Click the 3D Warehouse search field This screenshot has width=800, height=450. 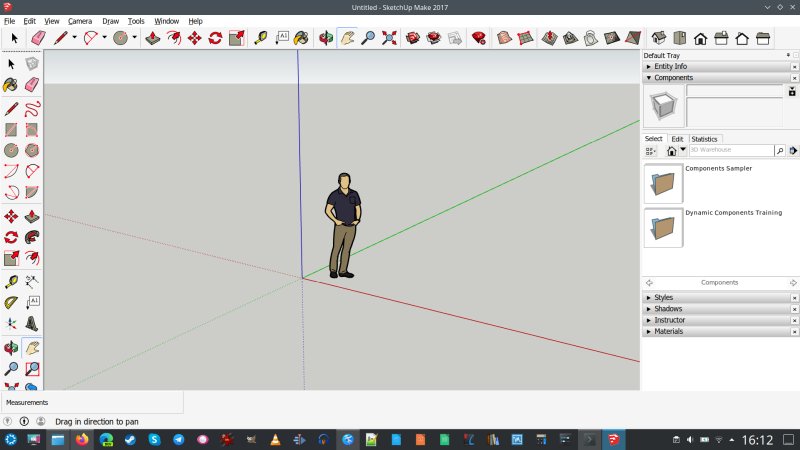pyautogui.click(x=729, y=150)
